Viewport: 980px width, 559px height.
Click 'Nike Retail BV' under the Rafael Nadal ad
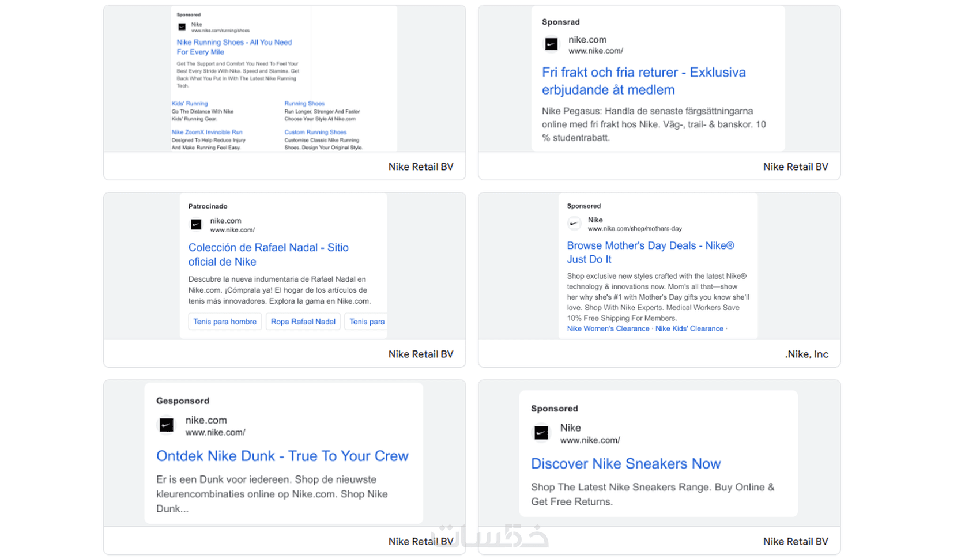pos(421,354)
